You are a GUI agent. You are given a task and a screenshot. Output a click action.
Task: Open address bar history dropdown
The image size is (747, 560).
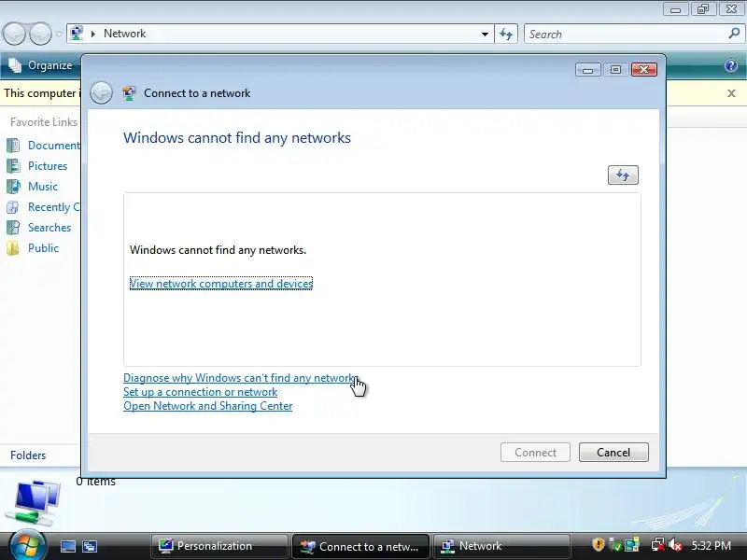pos(485,35)
